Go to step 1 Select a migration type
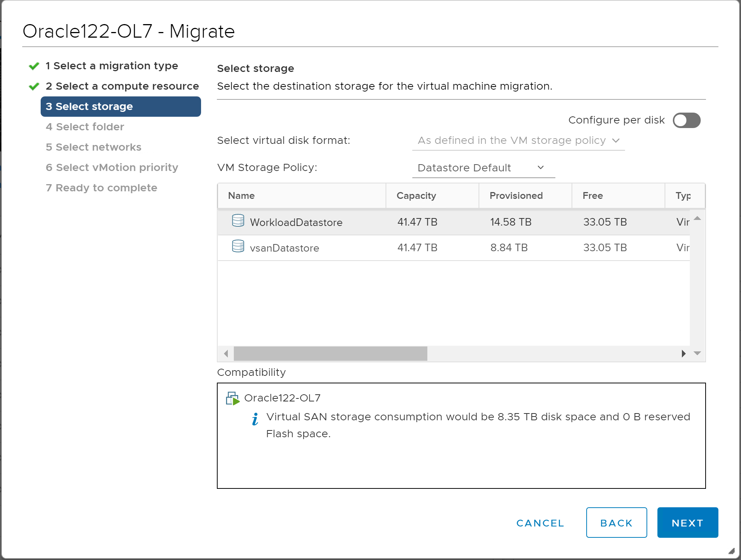The image size is (741, 560). click(111, 66)
